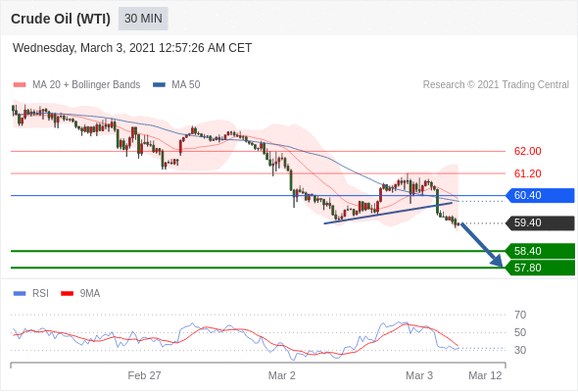
Task: Click the 61.20 resistance price label
Action: [527, 173]
